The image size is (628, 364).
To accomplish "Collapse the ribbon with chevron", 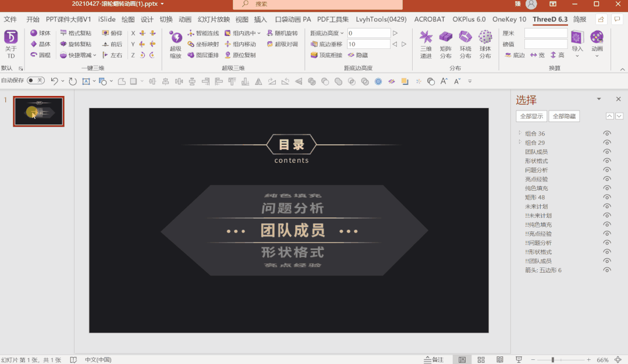I will 622,69.
